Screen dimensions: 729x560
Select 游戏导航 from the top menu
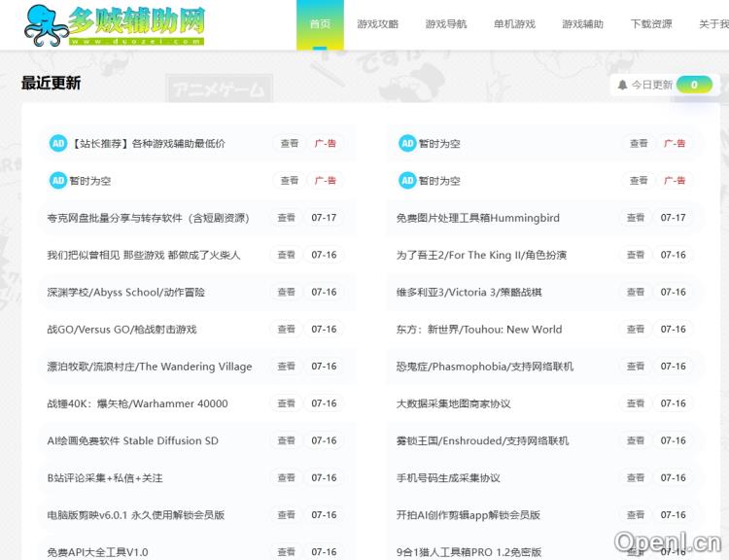pos(446,24)
